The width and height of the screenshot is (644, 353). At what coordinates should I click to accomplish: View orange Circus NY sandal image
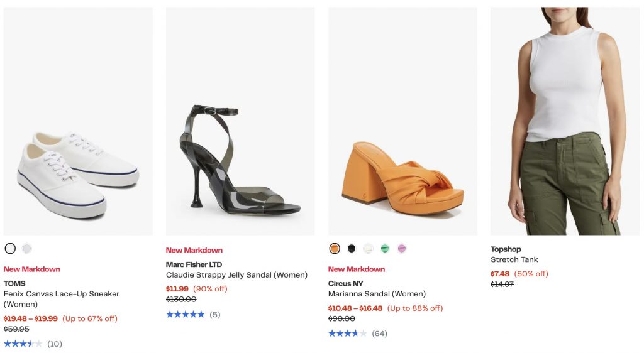(x=402, y=121)
